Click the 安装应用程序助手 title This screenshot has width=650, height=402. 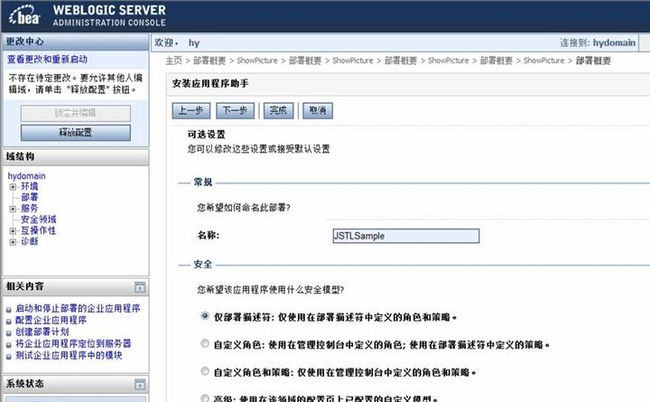point(210,84)
